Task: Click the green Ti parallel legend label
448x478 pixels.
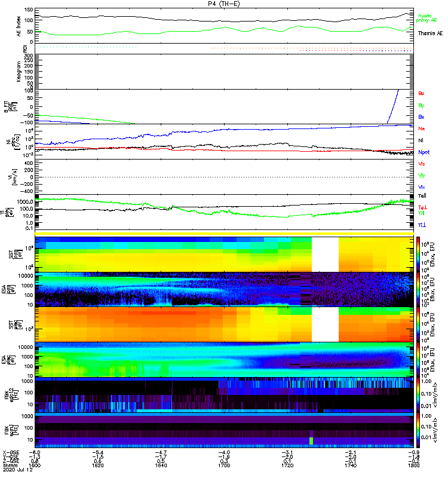Action: point(421,213)
